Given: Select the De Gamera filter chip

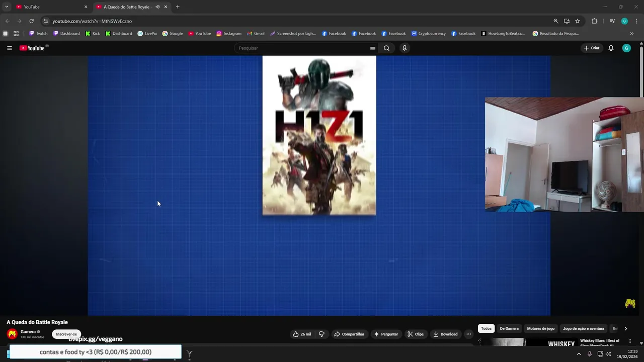Looking at the screenshot, I should click(509, 329).
